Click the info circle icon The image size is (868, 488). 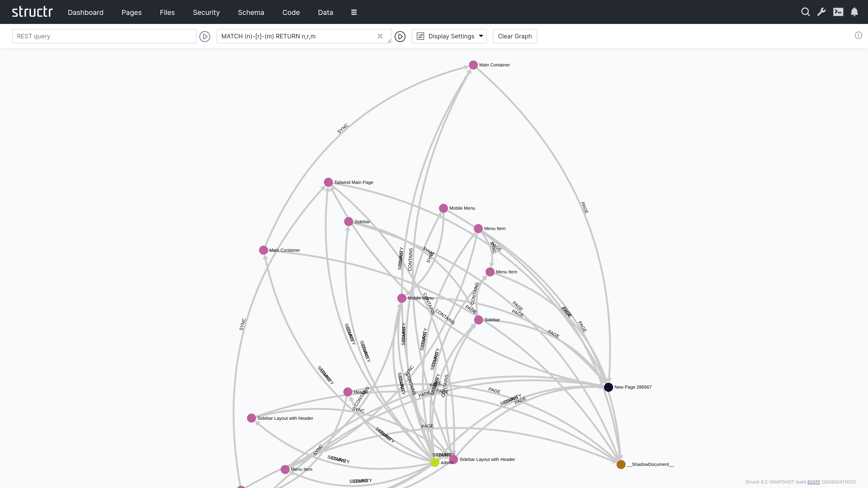[858, 35]
